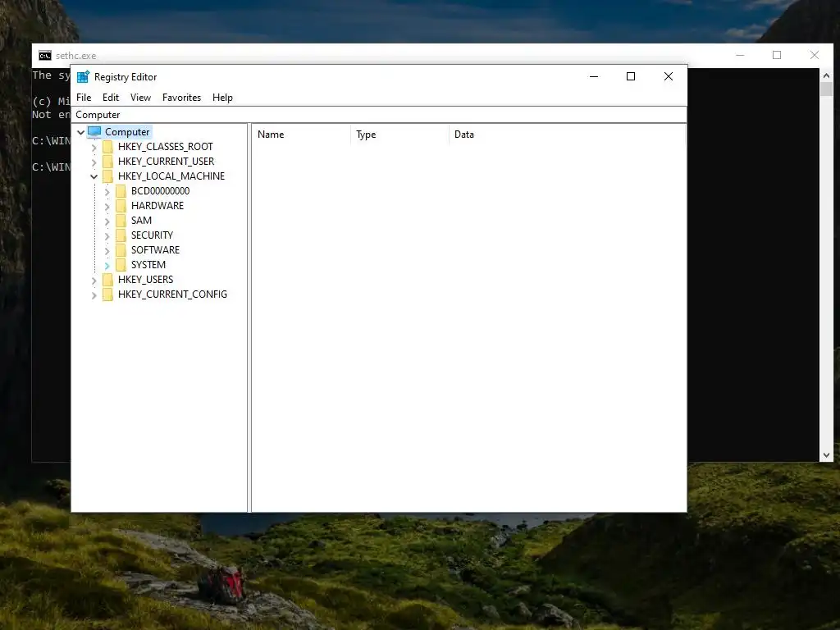Close the Registry Editor window

[x=668, y=76]
